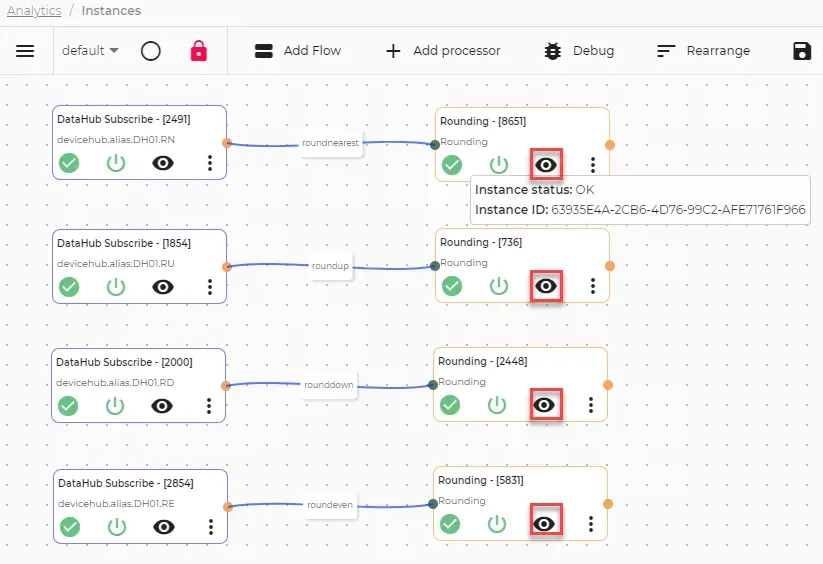
Task: Open three-dot menu on Rounding [8651]
Action: point(593,165)
